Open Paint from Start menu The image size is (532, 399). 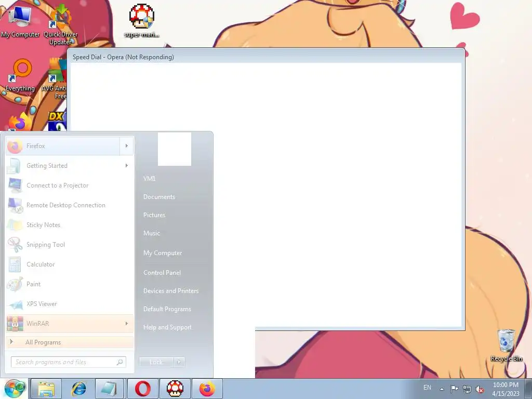[70, 284]
